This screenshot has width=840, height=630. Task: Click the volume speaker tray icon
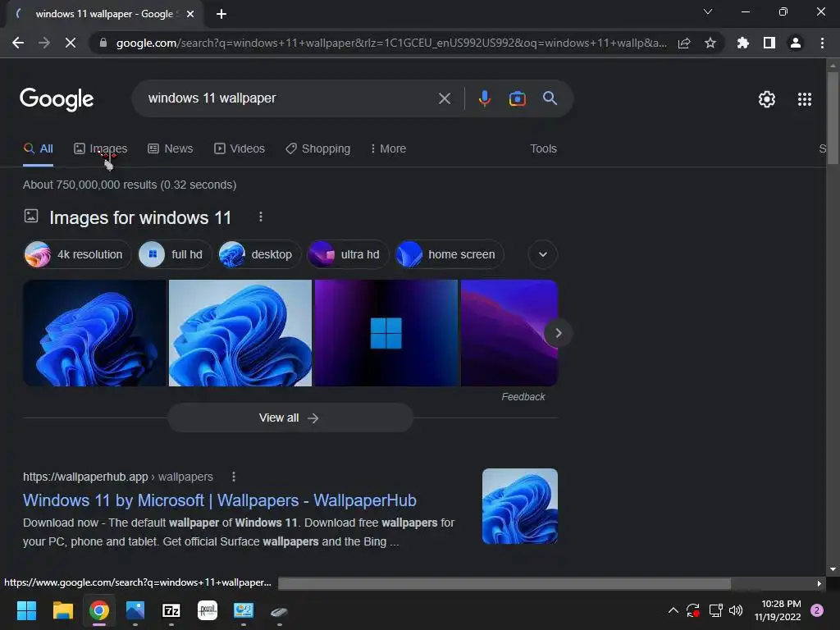tap(736, 610)
